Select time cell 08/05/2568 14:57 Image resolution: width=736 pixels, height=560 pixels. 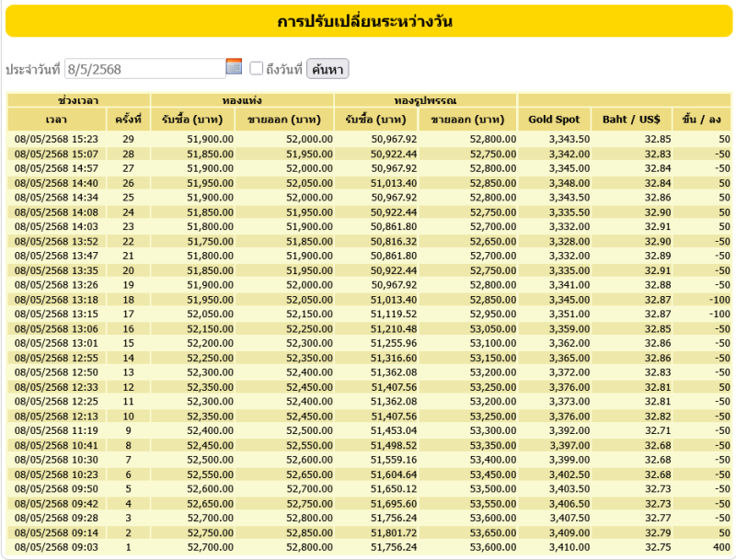tap(56, 168)
